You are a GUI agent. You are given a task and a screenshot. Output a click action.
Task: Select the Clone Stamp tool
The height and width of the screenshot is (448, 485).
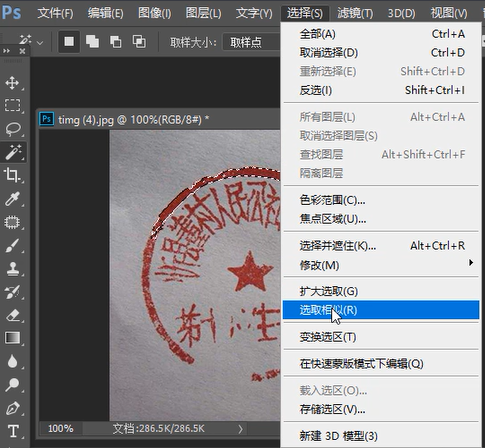point(12,268)
